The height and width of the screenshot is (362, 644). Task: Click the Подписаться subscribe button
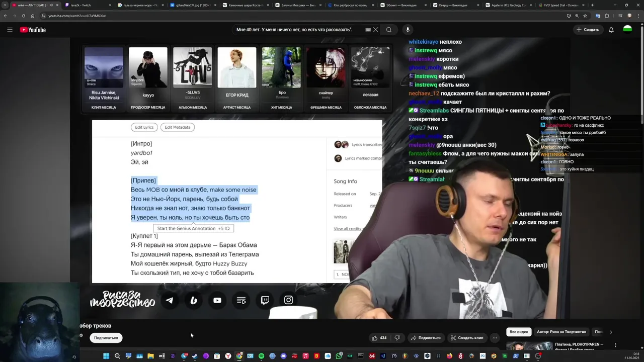(x=106, y=338)
